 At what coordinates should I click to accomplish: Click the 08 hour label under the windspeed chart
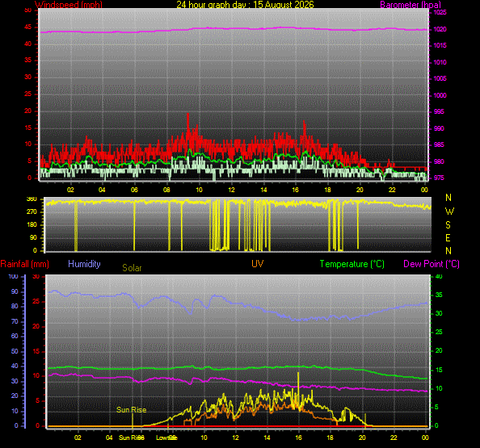(x=166, y=190)
